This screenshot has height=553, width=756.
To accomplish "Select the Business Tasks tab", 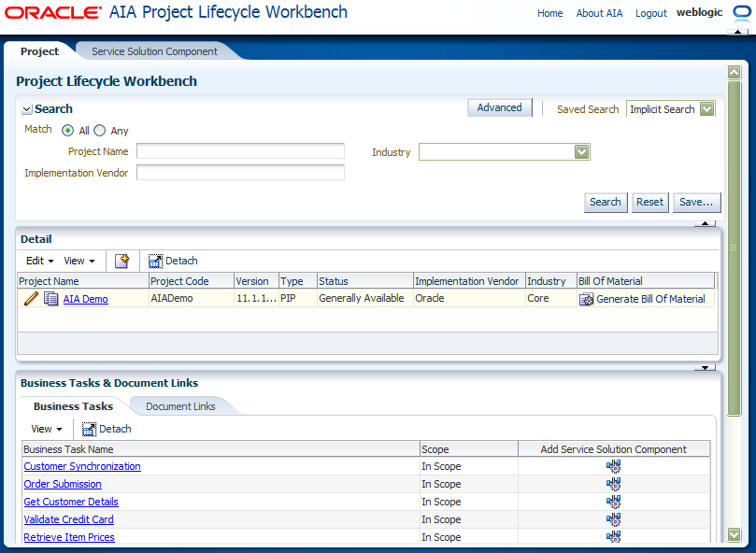I will pos(73,406).
